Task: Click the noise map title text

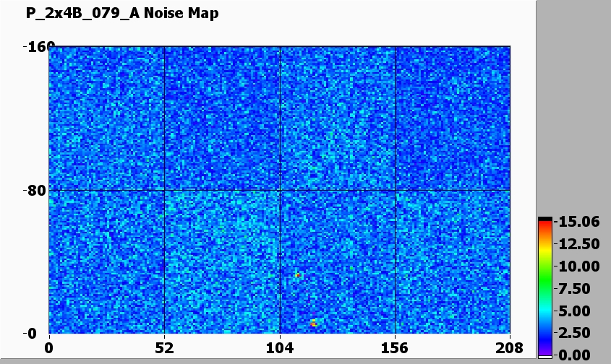Action: click(122, 13)
